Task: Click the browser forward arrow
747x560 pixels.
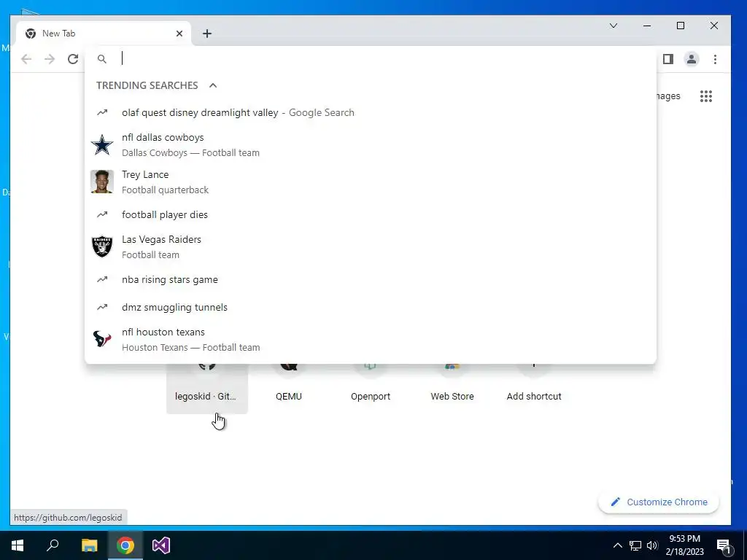Action: coord(50,59)
